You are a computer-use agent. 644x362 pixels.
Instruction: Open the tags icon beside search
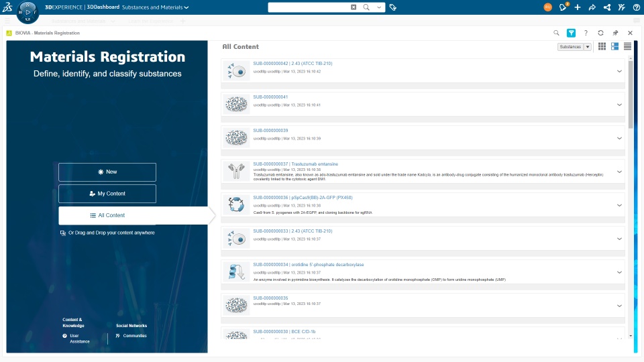(393, 7)
